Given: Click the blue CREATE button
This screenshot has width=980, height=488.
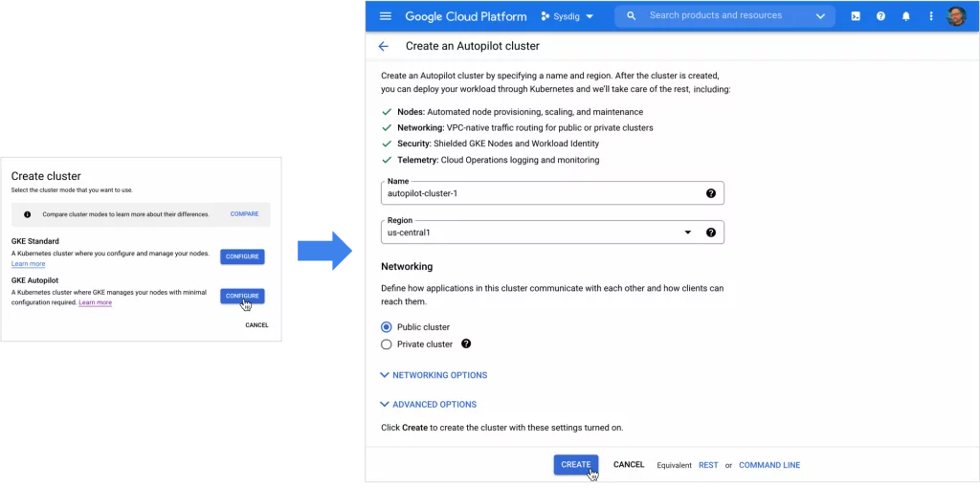Looking at the screenshot, I should pos(575,465).
